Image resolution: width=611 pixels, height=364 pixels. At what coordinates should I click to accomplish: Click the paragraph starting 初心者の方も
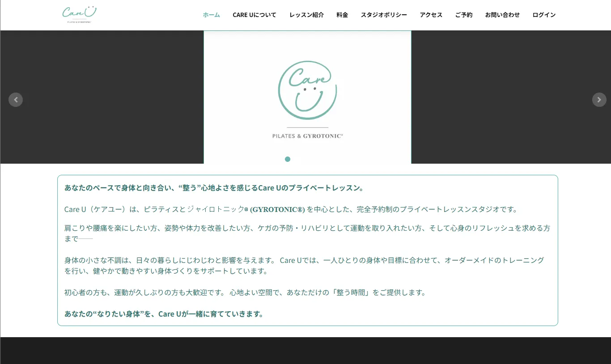(x=245, y=292)
